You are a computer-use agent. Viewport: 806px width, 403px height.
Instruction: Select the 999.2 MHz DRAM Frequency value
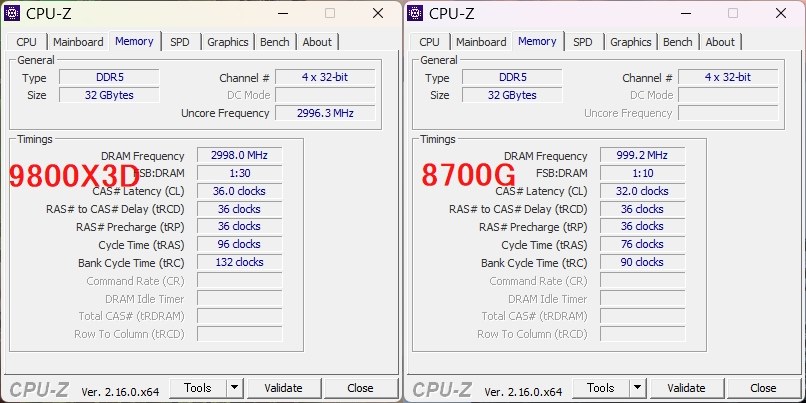pyautogui.click(x=643, y=155)
